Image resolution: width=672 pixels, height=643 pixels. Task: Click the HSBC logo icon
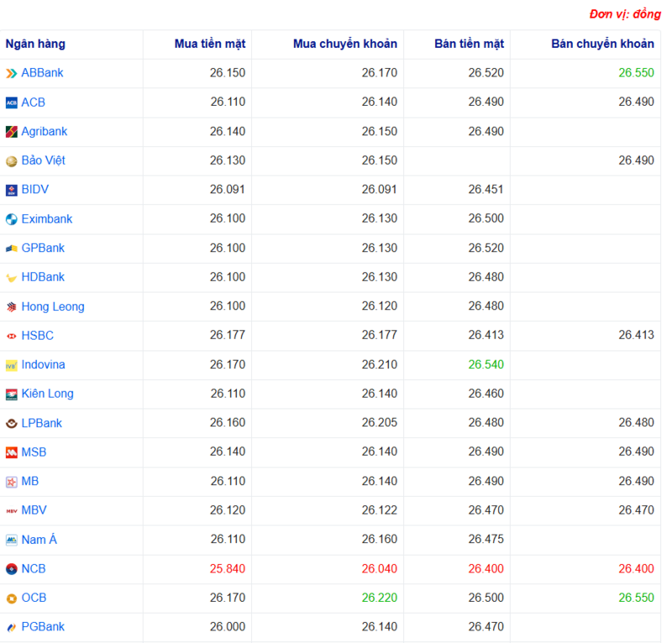tap(10, 335)
